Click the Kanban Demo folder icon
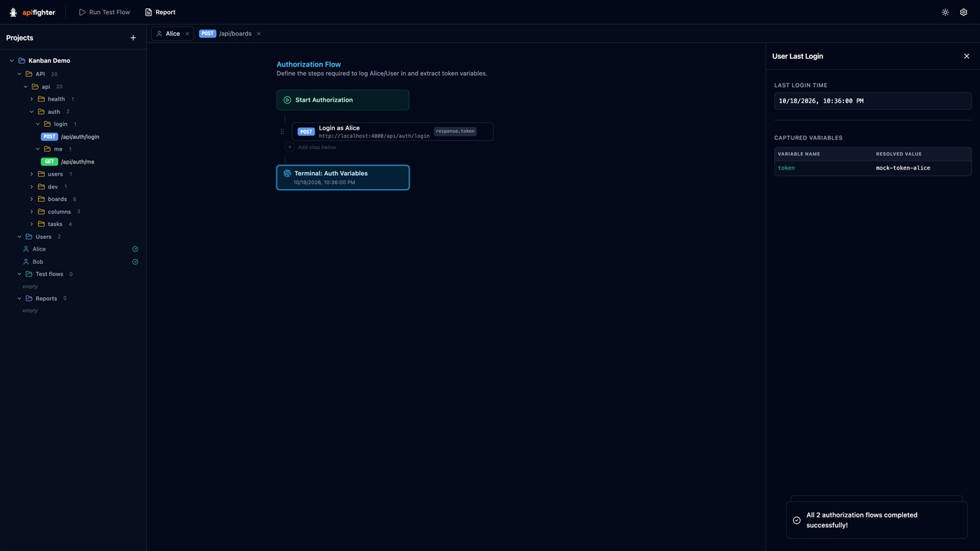980x551 pixels. point(22,61)
